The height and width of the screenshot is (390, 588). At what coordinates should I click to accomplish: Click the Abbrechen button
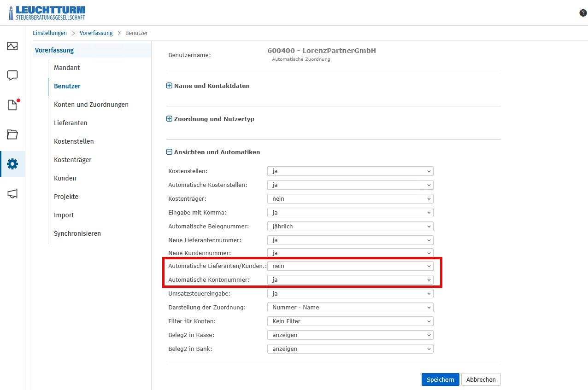tap(481, 379)
